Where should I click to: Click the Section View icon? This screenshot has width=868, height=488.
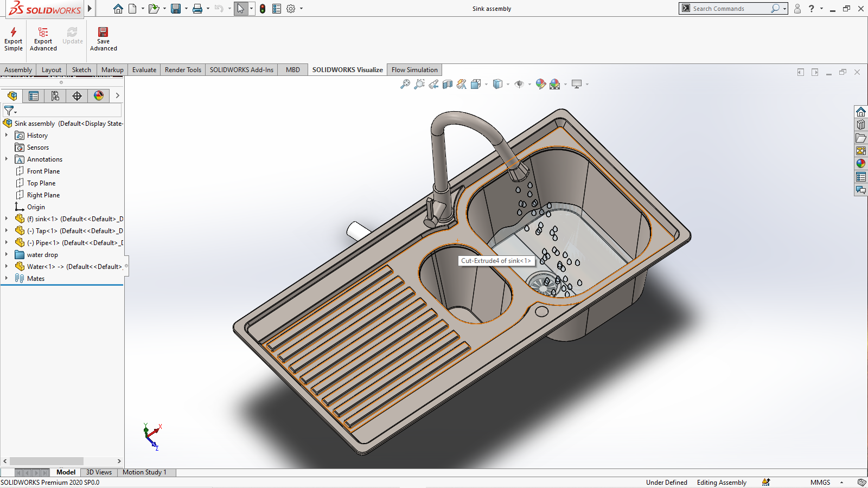(x=447, y=84)
